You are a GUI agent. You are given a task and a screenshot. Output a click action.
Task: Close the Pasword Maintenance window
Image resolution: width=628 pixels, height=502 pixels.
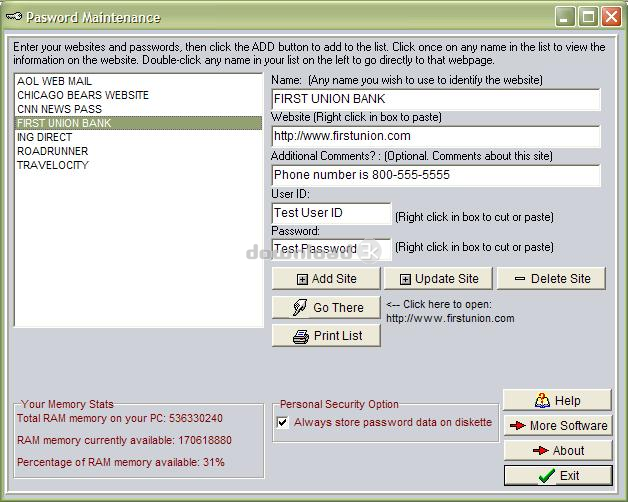point(612,17)
